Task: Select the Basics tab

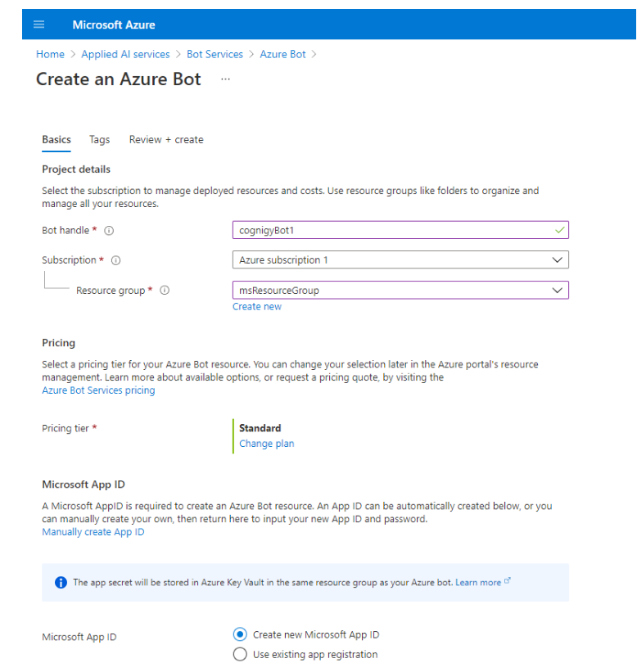Action: pos(56,140)
